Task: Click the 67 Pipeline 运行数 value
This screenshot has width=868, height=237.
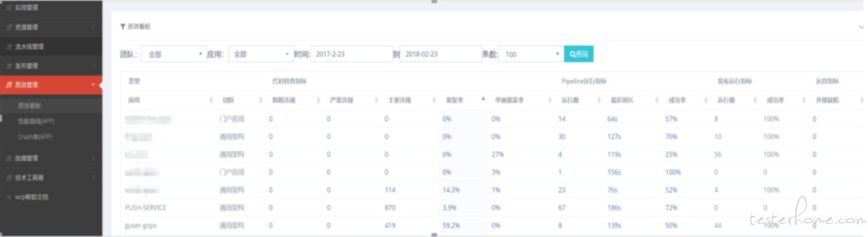Action: tap(562, 208)
